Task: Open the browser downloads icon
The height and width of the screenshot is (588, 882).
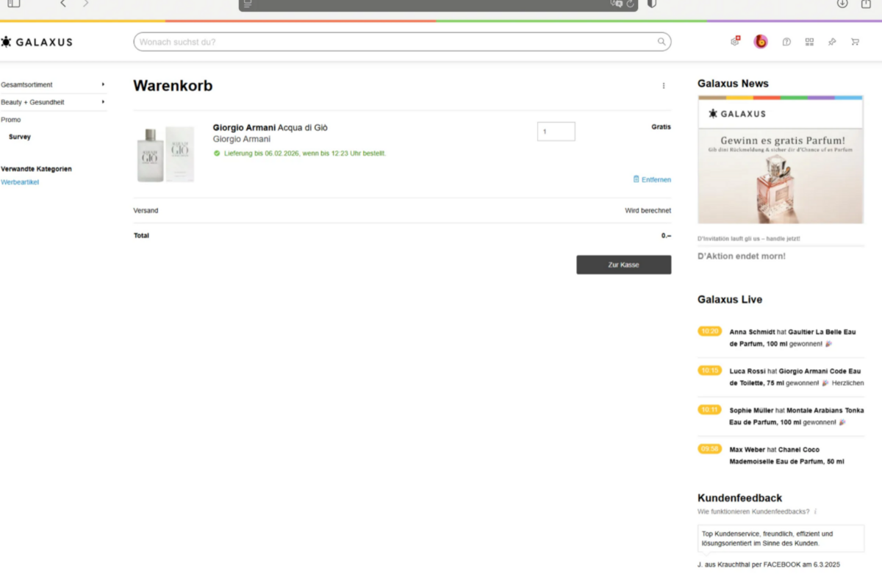Action: pyautogui.click(x=842, y=4)
